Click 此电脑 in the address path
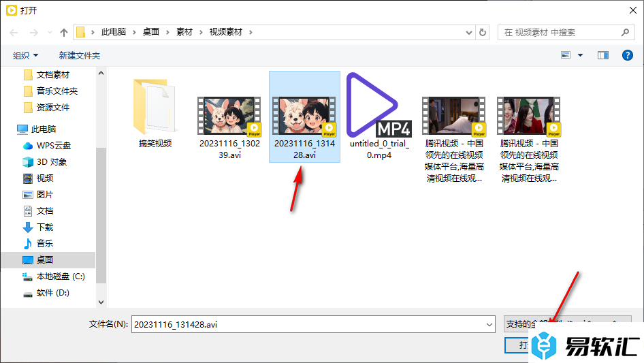Image resolution: width=644 pixels, height=363 pixels. 114,32
